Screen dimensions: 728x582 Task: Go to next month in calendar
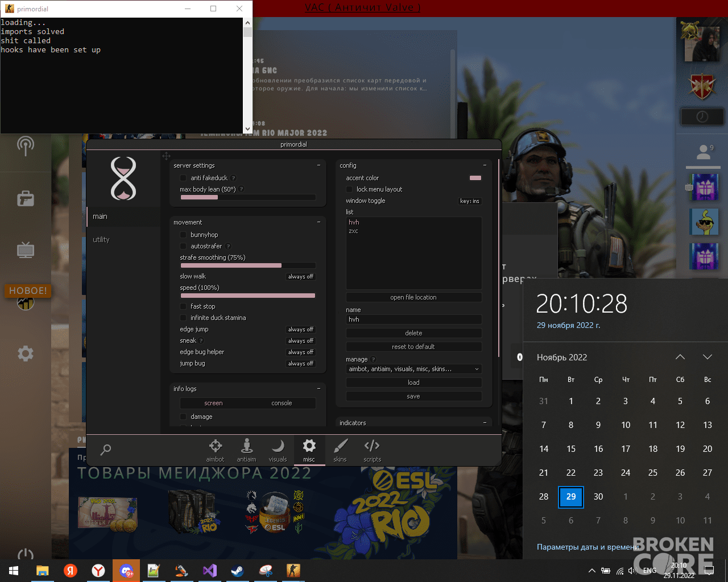pyautogui.click(x=708, y=357)
